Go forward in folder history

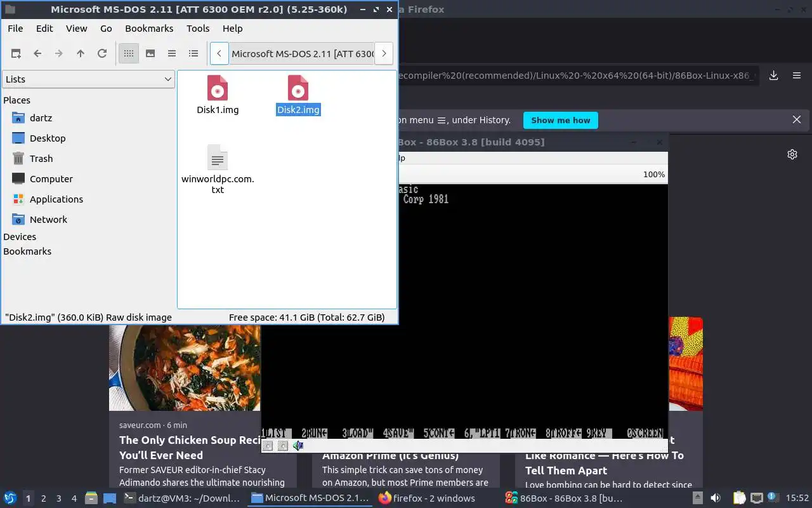tap(59, 54)
